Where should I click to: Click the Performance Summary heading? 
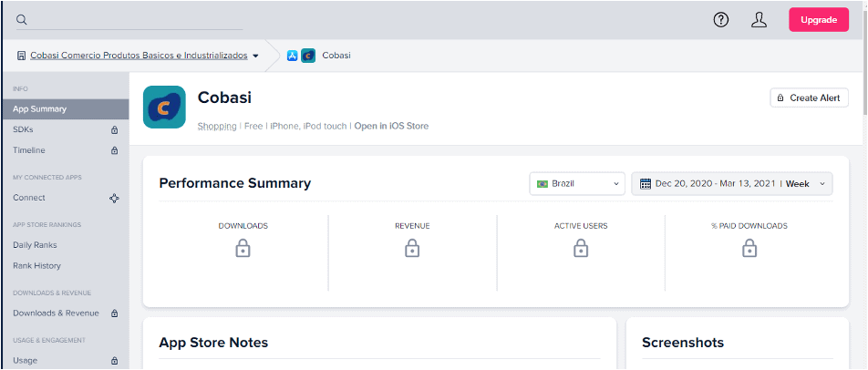tap(234, 183)
